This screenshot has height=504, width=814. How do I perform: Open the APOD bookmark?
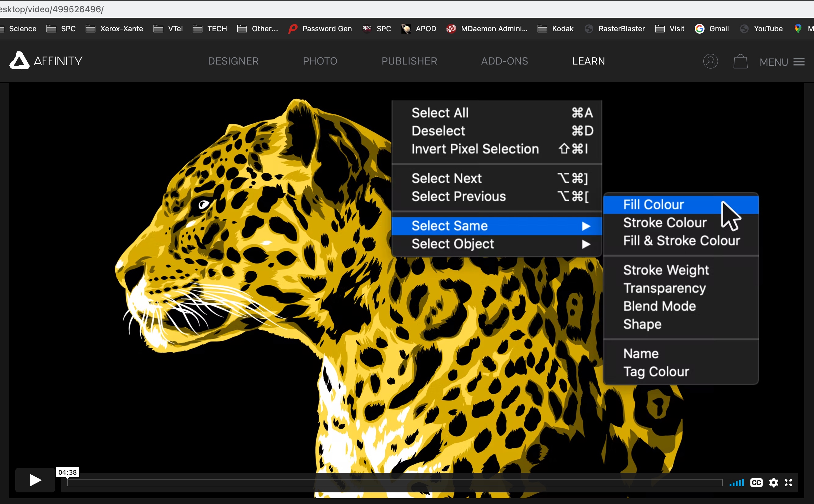click(x=419, y=29)
